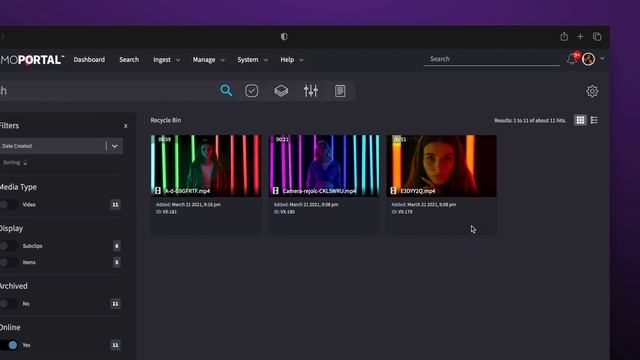
Task: Open the E3DYY2Q.mp4 thumbnail
Action: [x=442, y=166]
